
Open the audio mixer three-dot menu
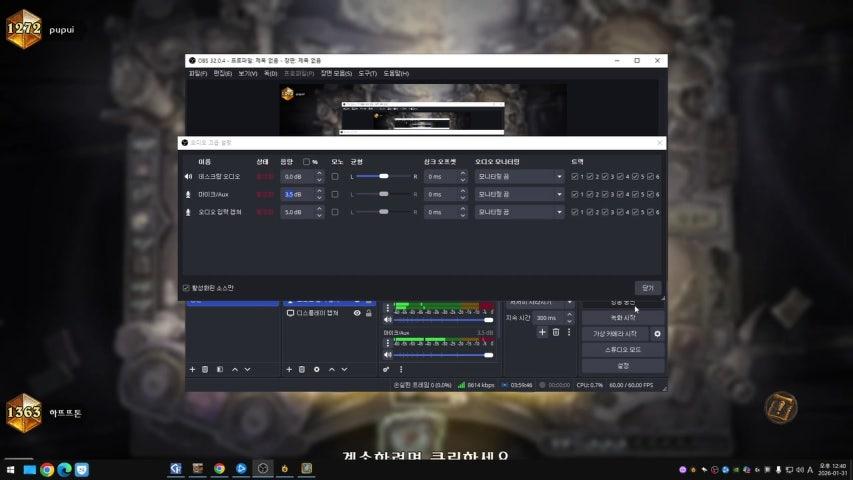tap(401, 370)
